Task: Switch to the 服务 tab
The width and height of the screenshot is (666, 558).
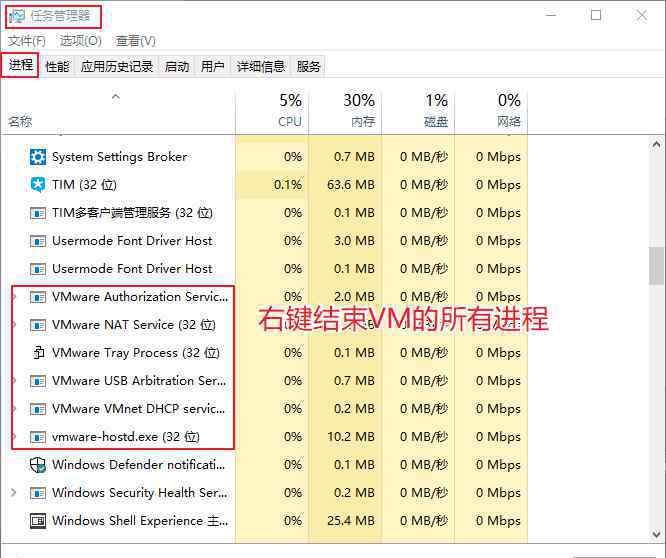Action: (308, 67)
